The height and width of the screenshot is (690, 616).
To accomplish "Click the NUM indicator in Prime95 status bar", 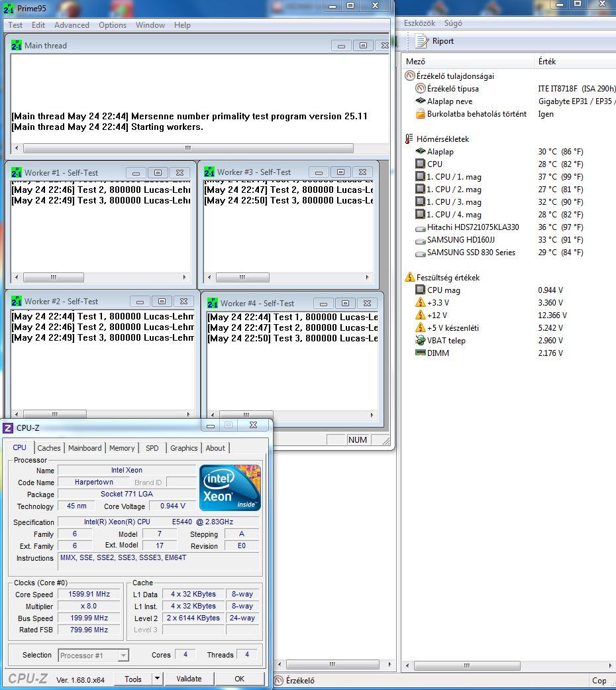I will 358,439.
